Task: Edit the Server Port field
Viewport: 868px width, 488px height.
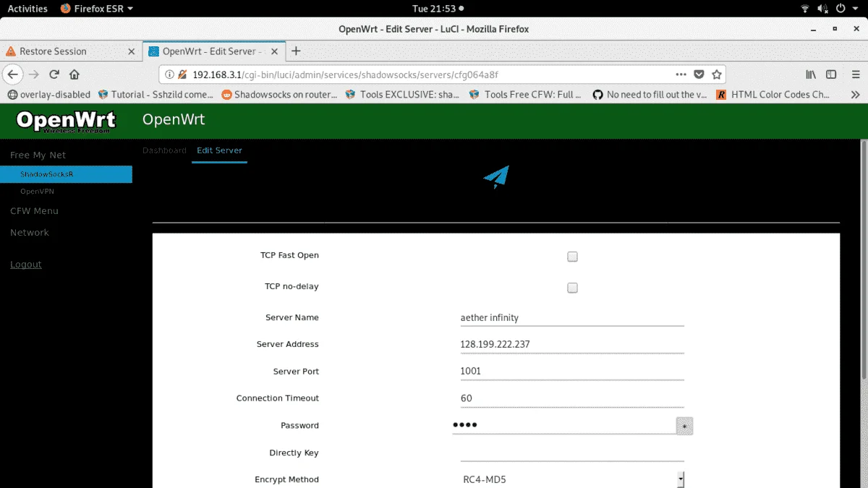Action: click(572, 372)
